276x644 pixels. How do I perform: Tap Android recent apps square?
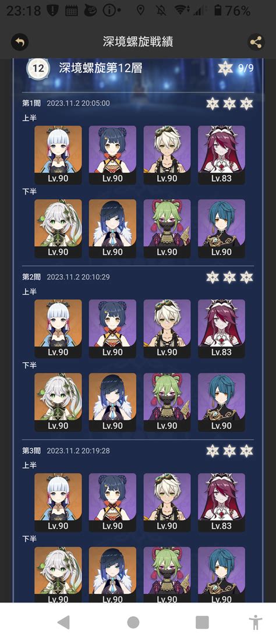[202, 622]
